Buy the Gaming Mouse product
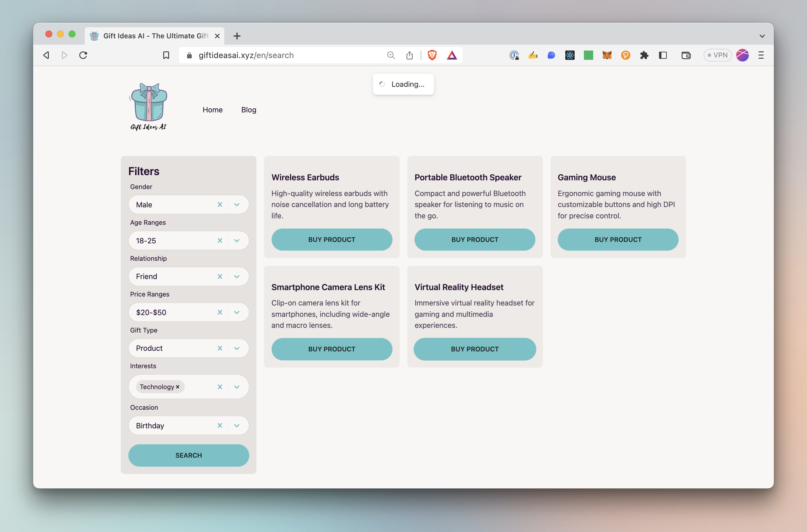 tap(618, 240)
